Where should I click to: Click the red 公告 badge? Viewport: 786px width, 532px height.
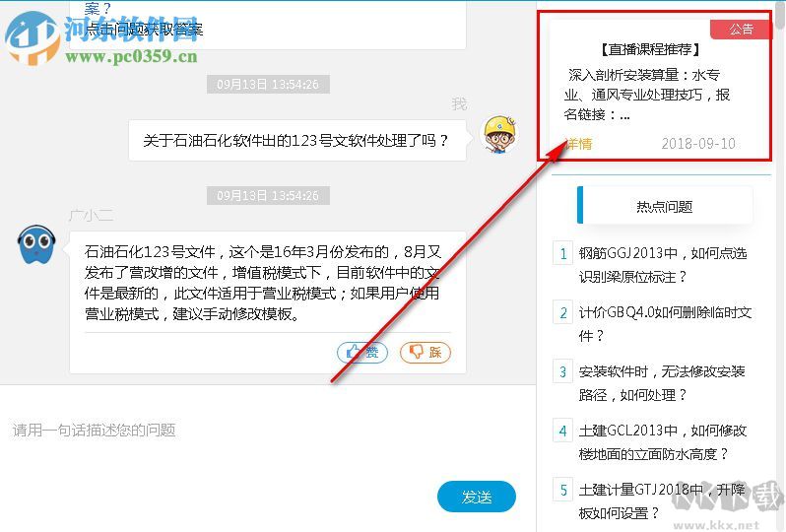tap(740, 30)
